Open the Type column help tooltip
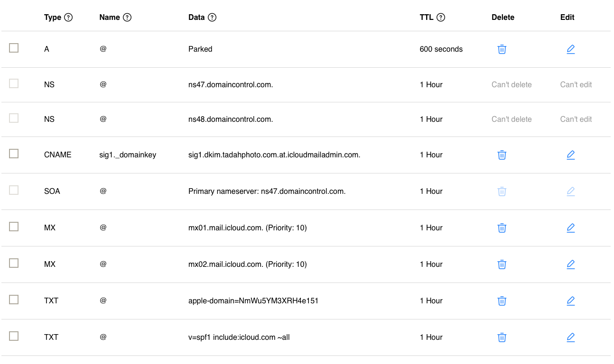Screen dimensions: 614x364 69,17
